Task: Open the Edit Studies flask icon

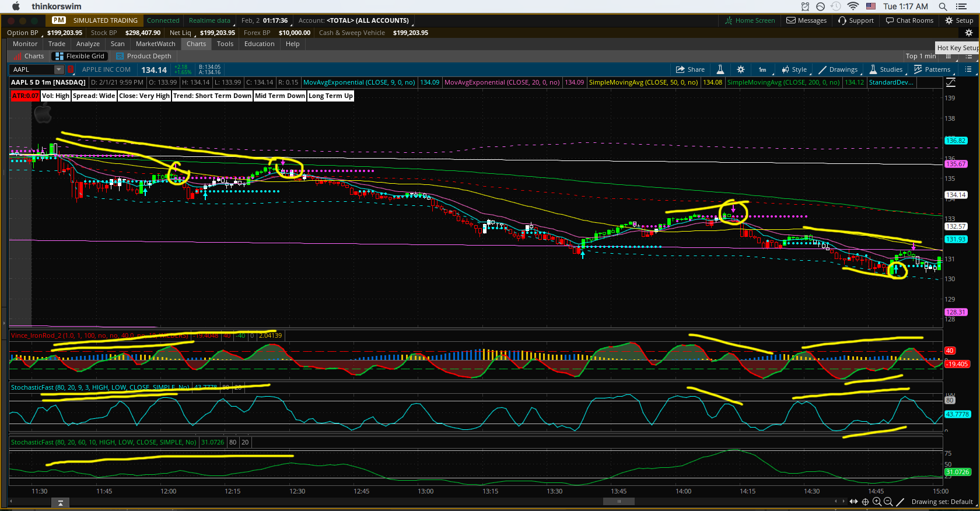Action: click(720, 69)
